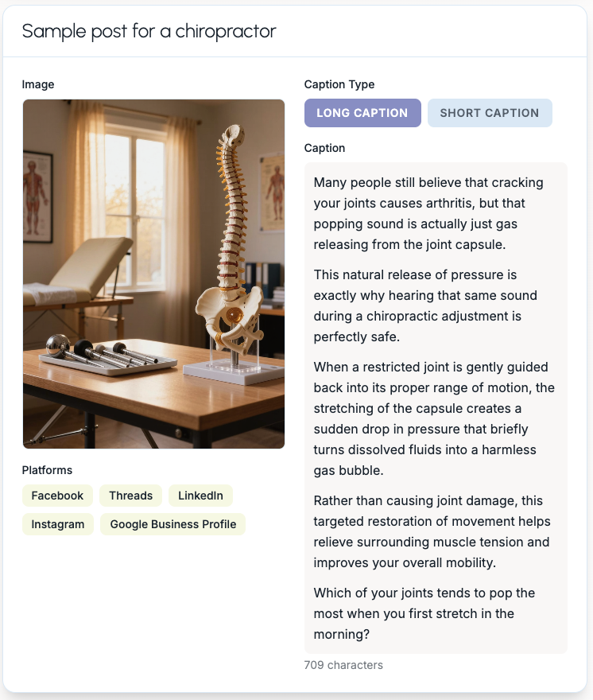Select the Threads platform tag
Screen dimensions: 593x700
click(x=130, y=495)
